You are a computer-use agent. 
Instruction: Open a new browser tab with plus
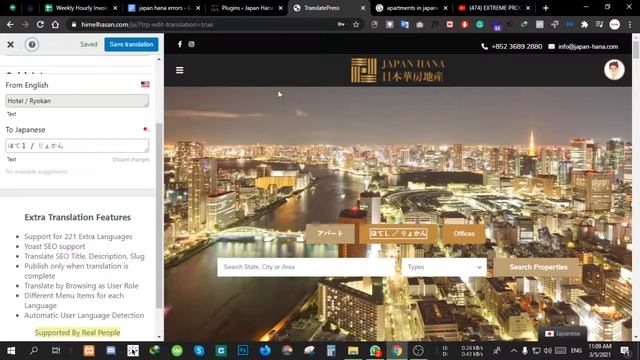[546, 8]
